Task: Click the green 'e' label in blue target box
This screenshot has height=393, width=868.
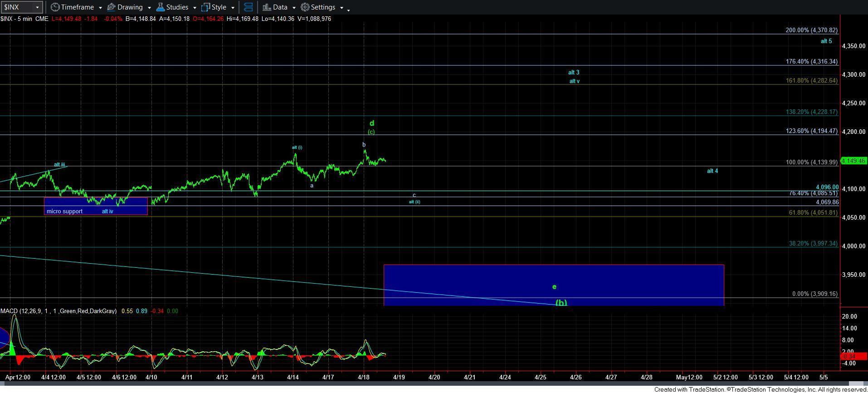Action: pyautogui.click(x=554, y=287)
